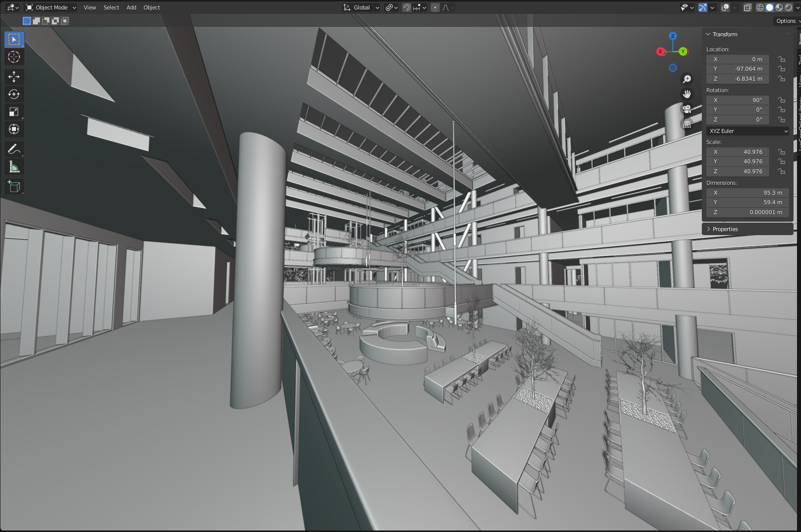Open the XYZ Euler rotation mode dropdown
This screenshot has height=532, width=801.
point(748,131)
